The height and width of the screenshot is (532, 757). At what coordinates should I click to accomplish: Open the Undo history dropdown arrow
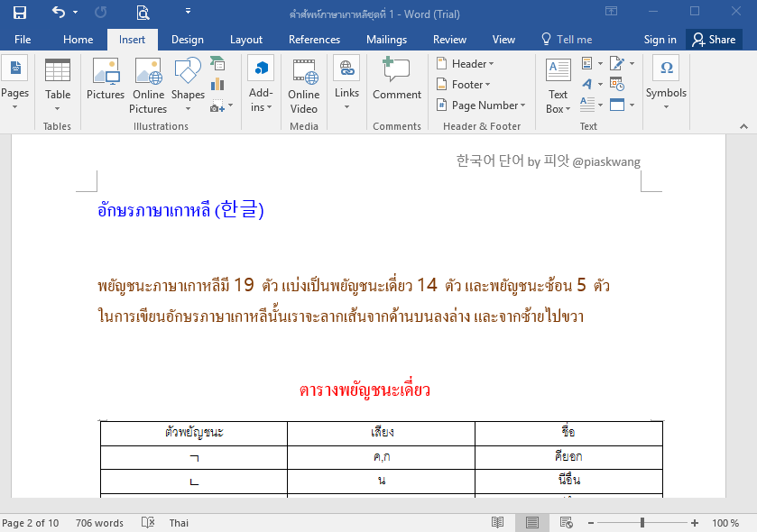tap(75, 12)
